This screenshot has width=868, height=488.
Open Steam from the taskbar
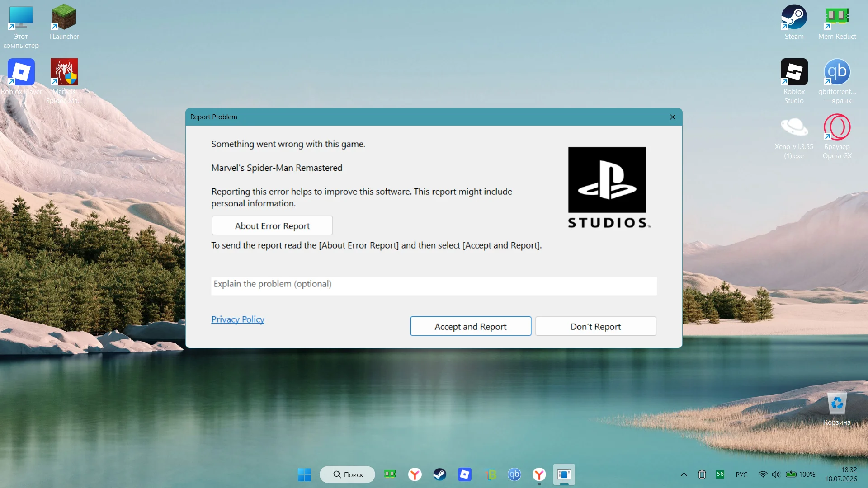click(x=440, y=474)
